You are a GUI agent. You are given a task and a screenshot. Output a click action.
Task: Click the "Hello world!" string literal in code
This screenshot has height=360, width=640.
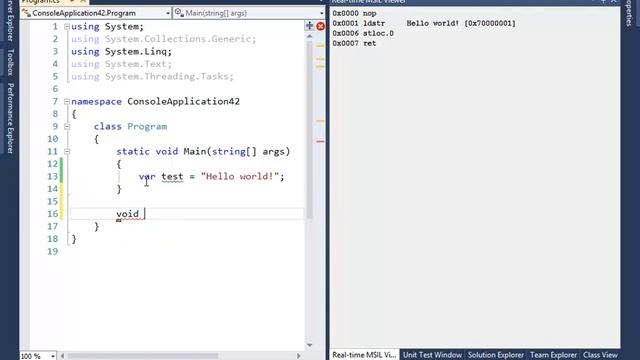pyautogui.click(x=240, y=176)
